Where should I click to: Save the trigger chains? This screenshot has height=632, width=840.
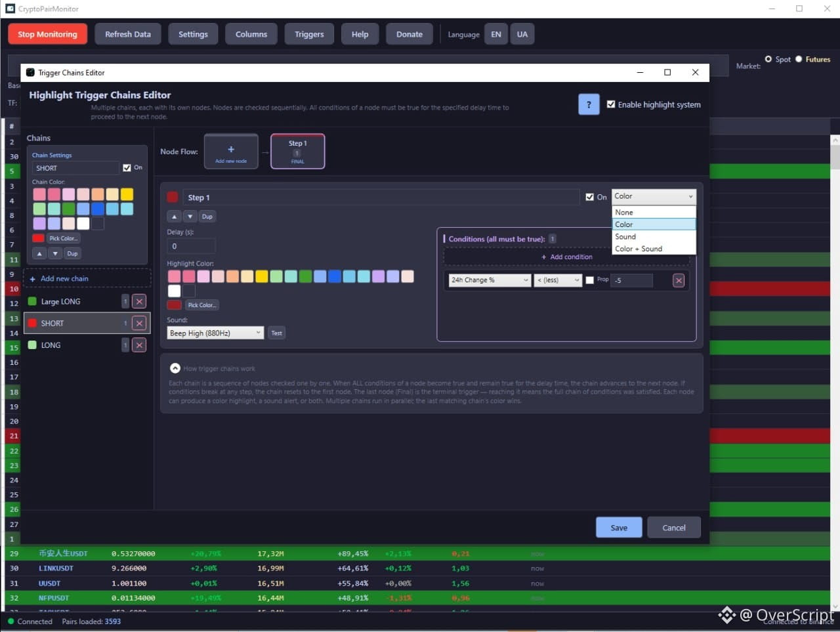coord(619,528)
